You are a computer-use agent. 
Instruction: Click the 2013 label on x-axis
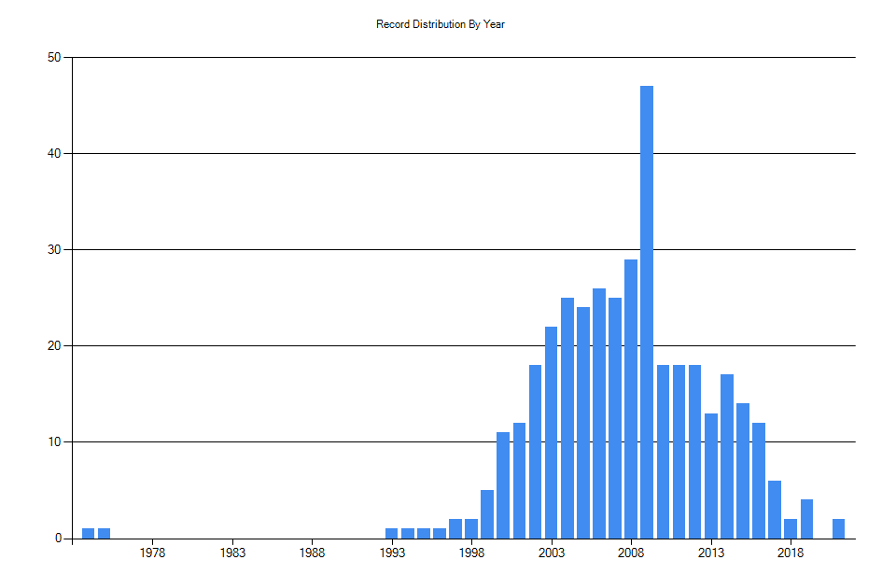(712, 551)
